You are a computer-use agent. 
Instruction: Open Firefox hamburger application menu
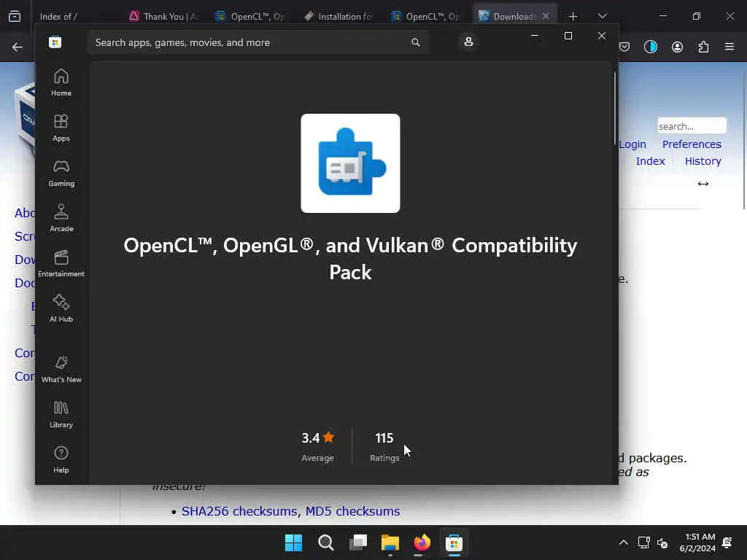(x=729, y=47)
